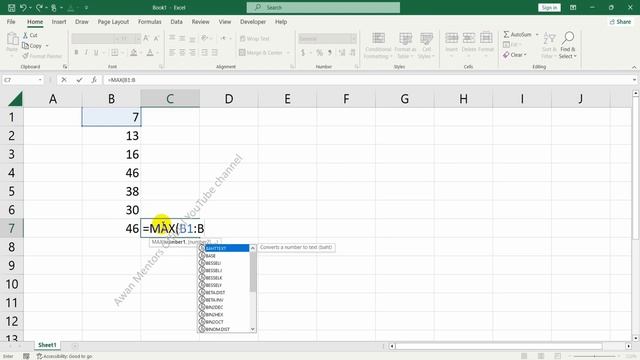Click the Search box in the title bar
Image resolution: width=640 pixels, height=360 pixels.
pos(323,7)
